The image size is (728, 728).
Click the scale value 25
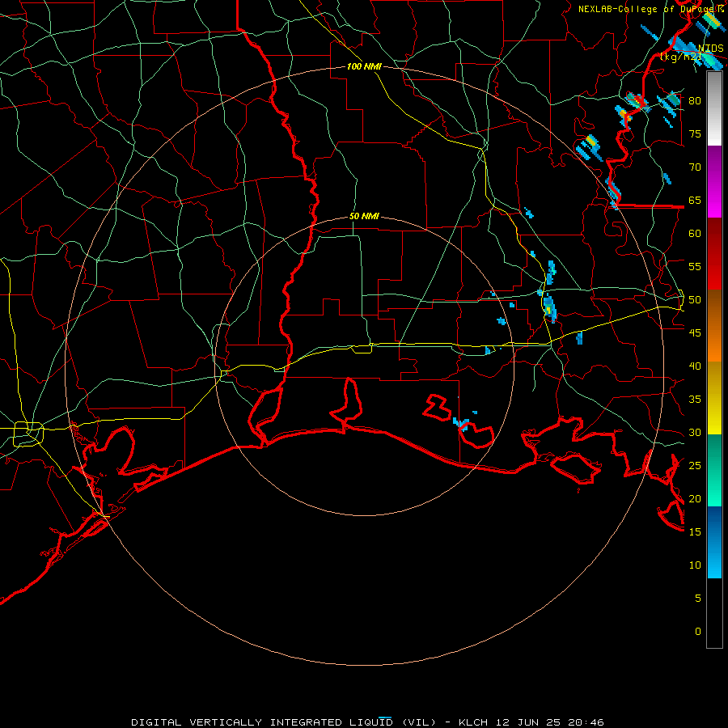click(x=695, y=466)
